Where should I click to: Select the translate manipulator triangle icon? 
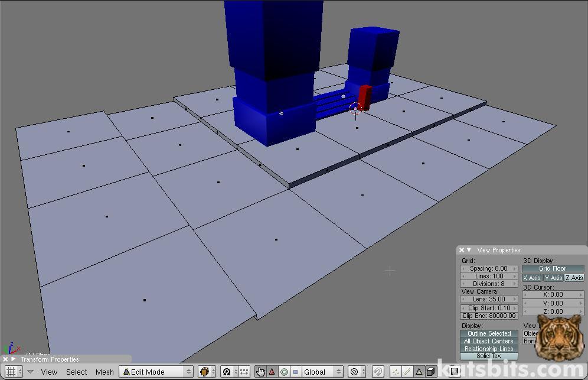(272, 372)
